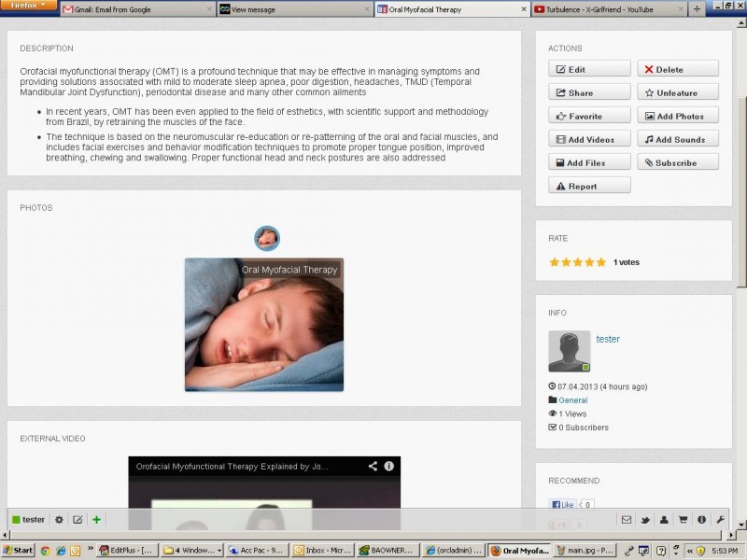Switch to the Acc Pac taskbar window

coord(256,551)
